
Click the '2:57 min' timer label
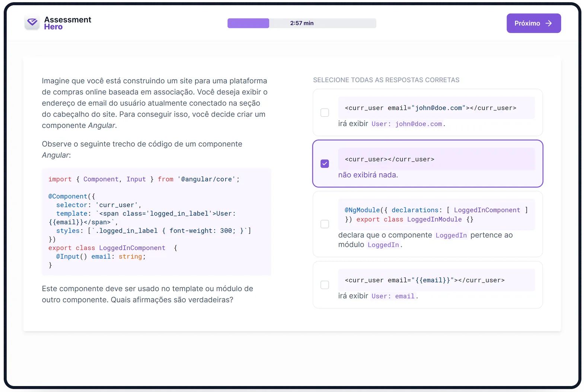point(302,23)
